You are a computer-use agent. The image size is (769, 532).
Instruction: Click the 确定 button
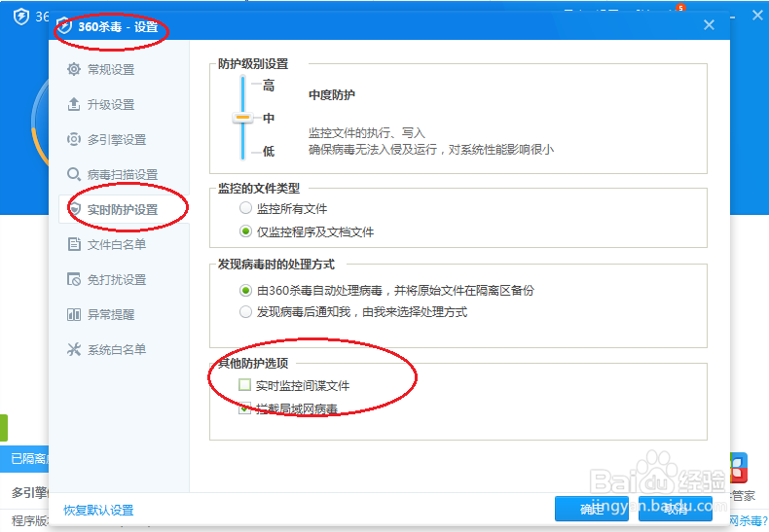point(592,509)
